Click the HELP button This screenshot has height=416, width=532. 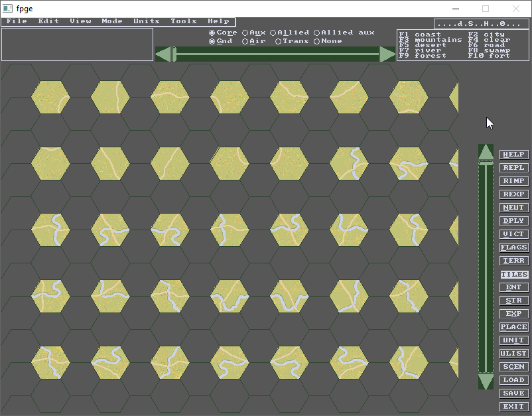click(513, 155)
